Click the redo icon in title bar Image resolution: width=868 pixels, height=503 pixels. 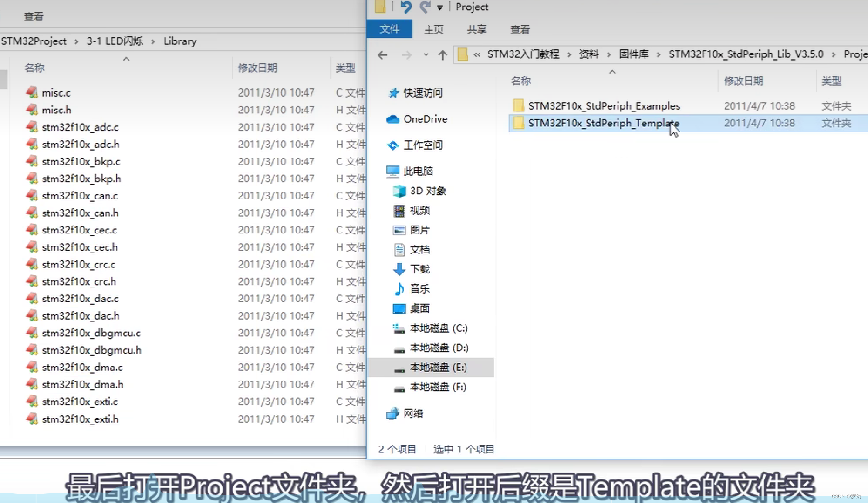425,7
